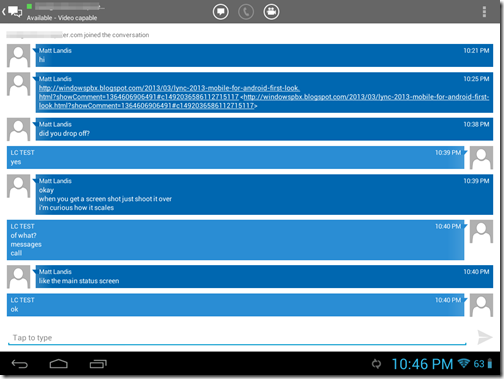Image resolution: width=504 pixels, height=379 pixels.
Task: Tap the green availability presence indicator
Action: (x=29, y=6)
